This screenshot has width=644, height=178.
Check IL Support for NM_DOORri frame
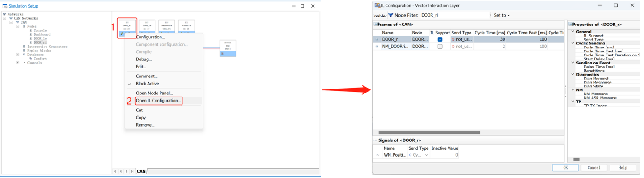coord(440,47)
